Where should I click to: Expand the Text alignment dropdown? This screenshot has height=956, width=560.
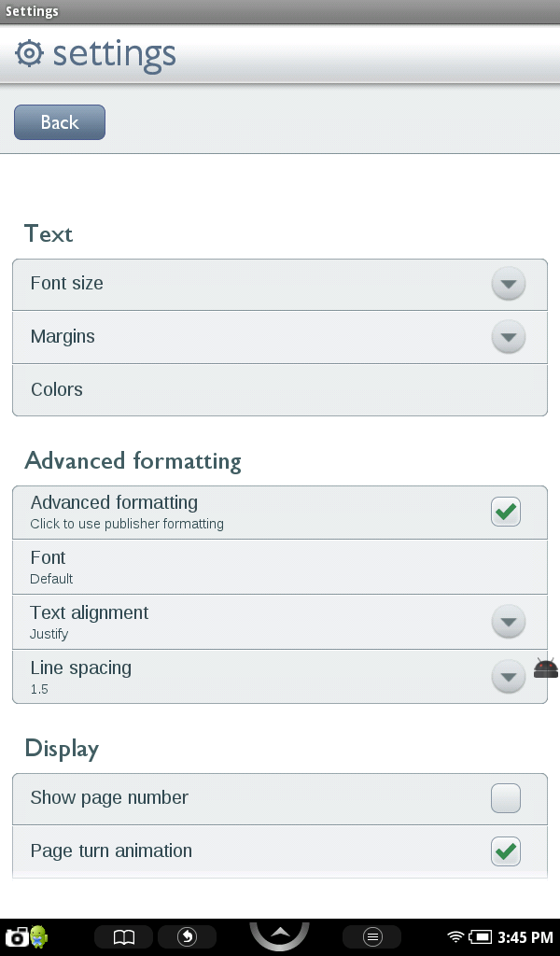[x=508, y=622]
